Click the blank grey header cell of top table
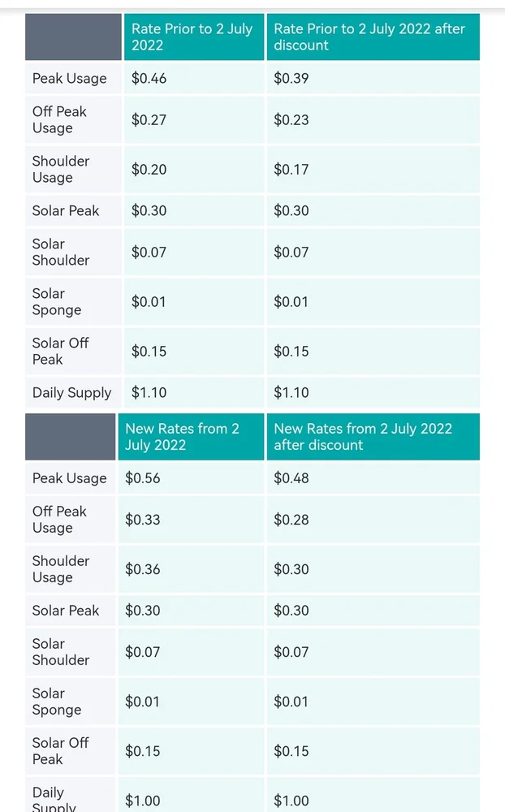The width and height of the screenshot is (505, 812). [x=73, y=37]
